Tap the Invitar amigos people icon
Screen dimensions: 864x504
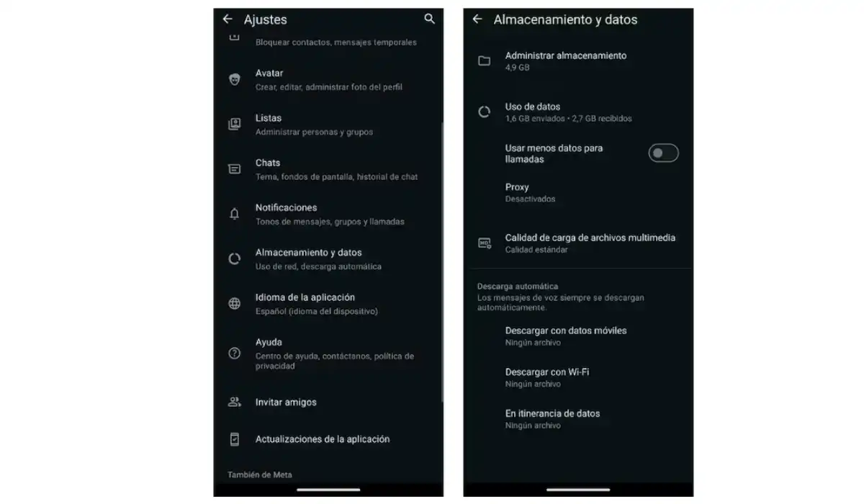click(235, 402)
